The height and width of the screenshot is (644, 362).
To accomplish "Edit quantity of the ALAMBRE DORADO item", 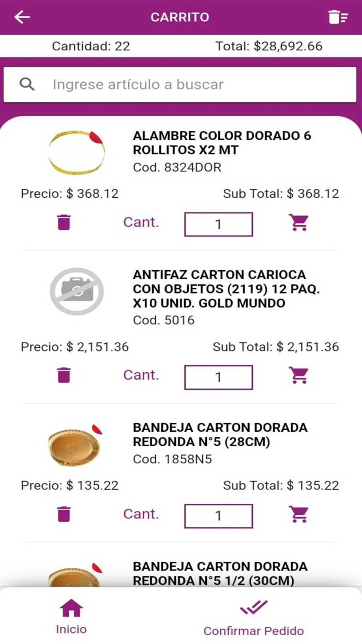I will (x=218, y=224).
